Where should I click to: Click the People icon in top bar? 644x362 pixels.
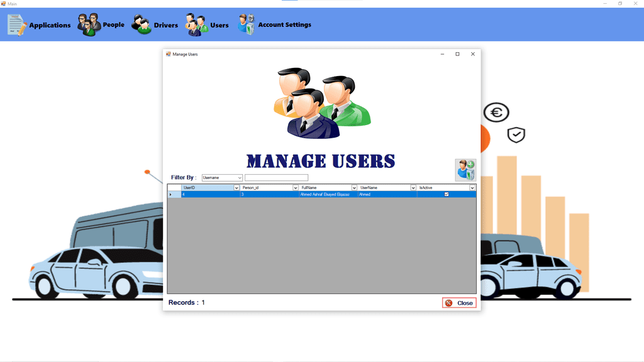point(89,25)
